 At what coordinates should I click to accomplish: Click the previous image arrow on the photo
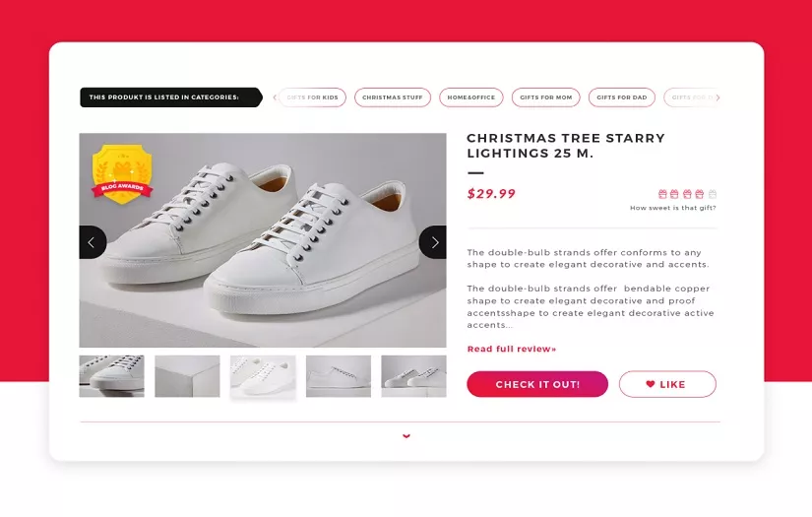click(x=93, y=242)
